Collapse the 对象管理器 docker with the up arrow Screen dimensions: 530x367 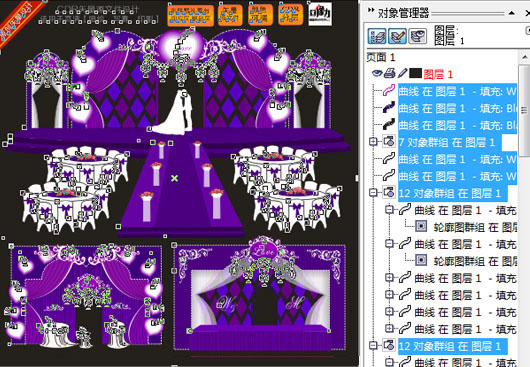[512, 13]
